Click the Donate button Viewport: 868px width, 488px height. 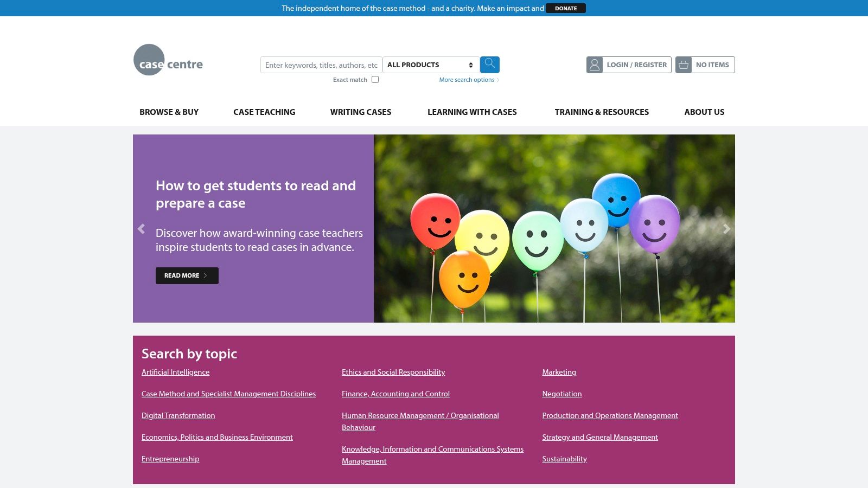click(566, 8)
